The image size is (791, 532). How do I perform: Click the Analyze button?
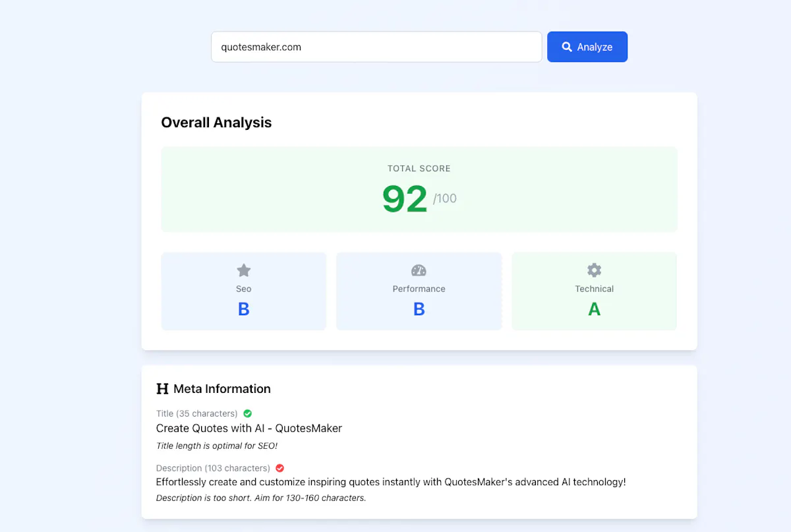587,47
